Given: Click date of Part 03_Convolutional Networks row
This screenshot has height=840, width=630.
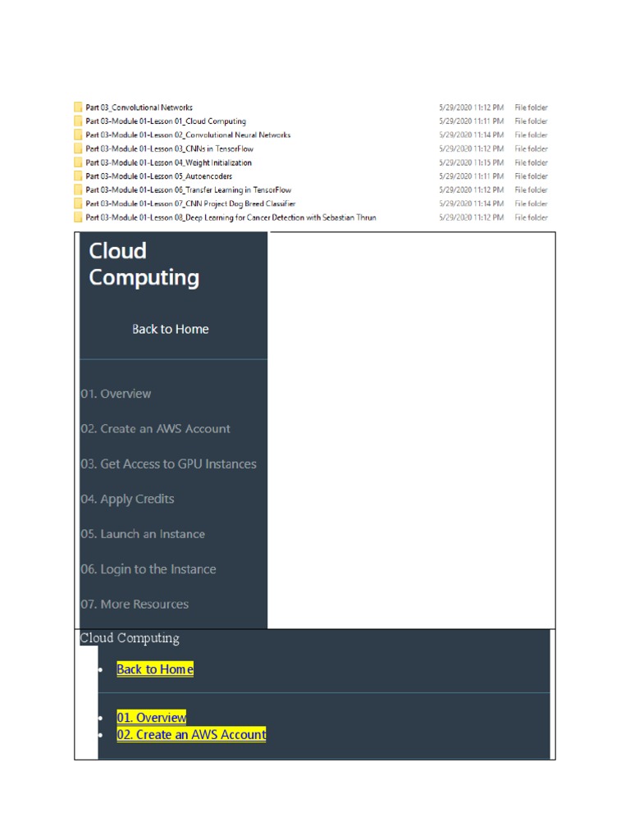Looking at the screenshot, I should coord(472,107).
